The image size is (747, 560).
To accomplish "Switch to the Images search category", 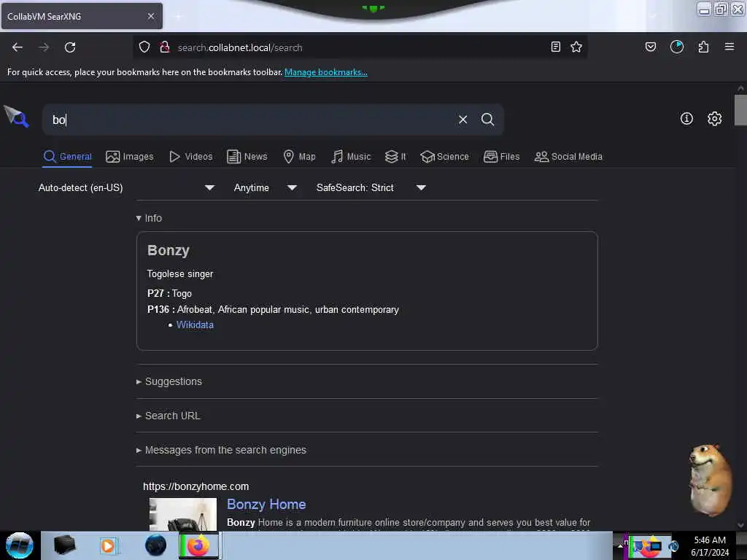I will tap(130, 157).
